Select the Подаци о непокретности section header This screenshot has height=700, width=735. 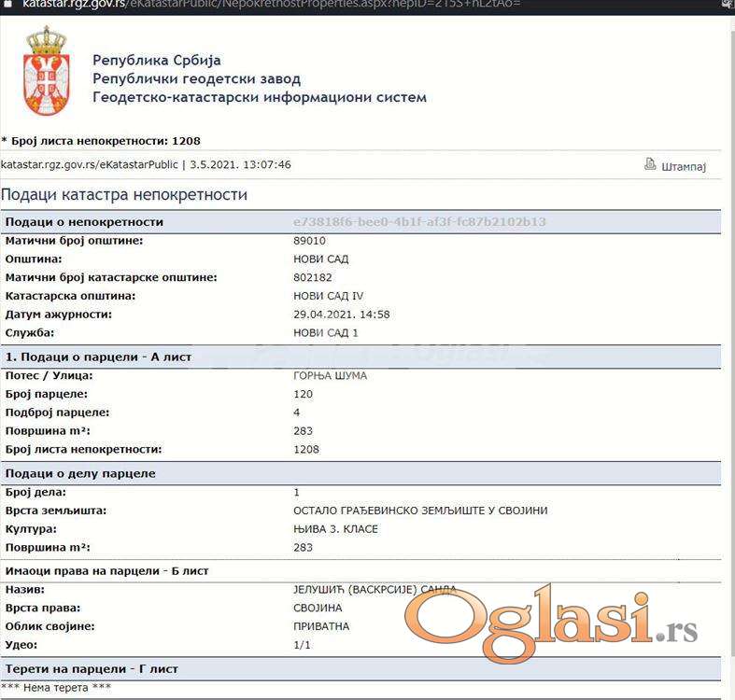(x=84, y=222)
